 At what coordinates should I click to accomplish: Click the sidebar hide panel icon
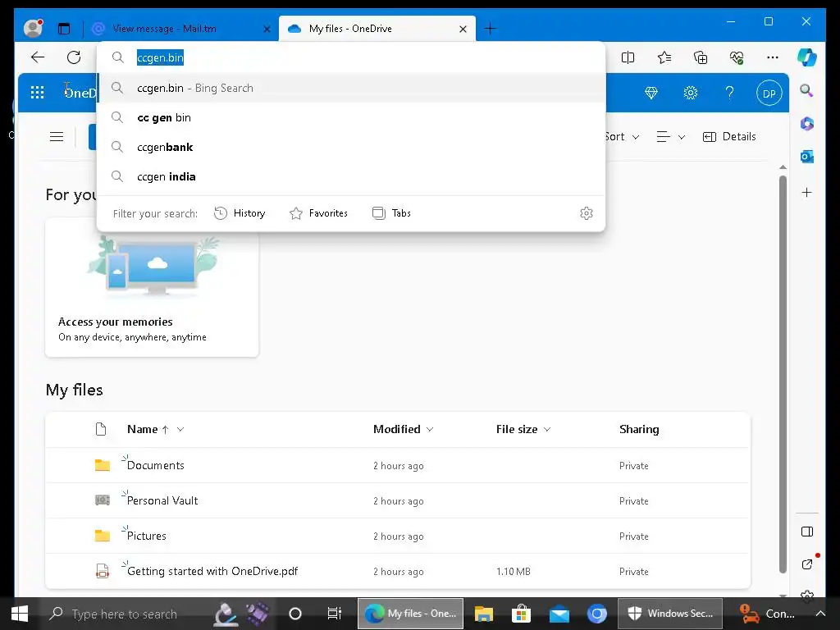coord(807,532)
